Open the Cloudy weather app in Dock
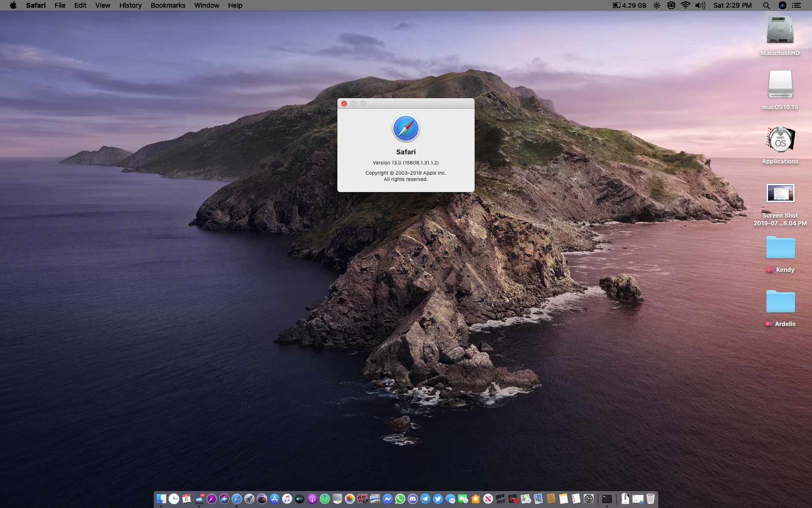This screenshot has height=508, width=812. [199, 499]
